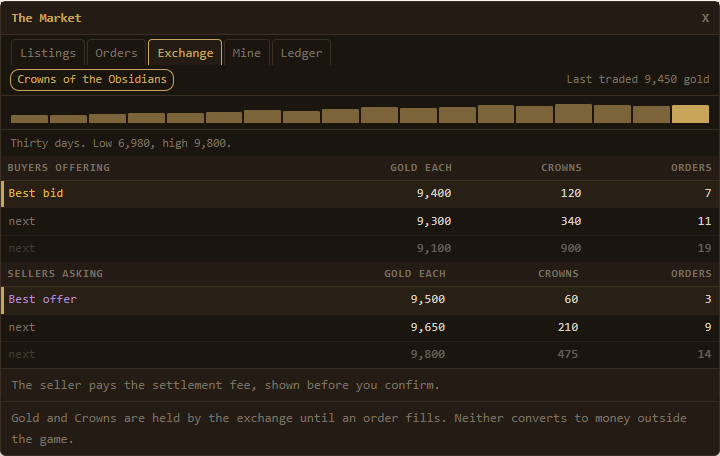Image resolution: width=720 pixels, height=456 pixels.
Task: Click the highlighted last bar in price chart
Action: pos(690,114)
